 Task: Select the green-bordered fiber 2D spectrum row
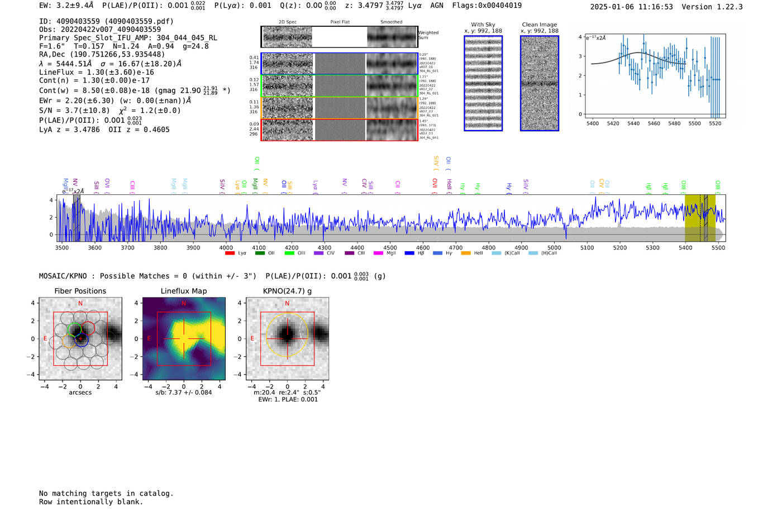339,85
